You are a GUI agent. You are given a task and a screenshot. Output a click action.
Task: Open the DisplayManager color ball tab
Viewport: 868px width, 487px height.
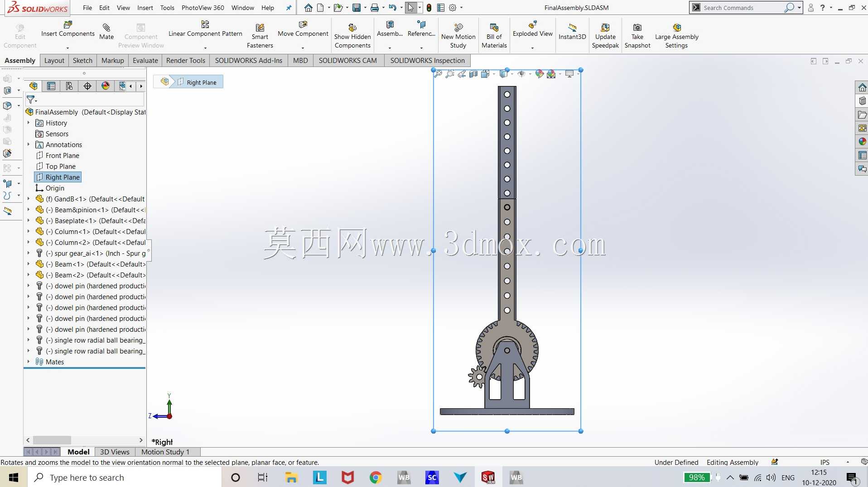(x=106, y=86)
